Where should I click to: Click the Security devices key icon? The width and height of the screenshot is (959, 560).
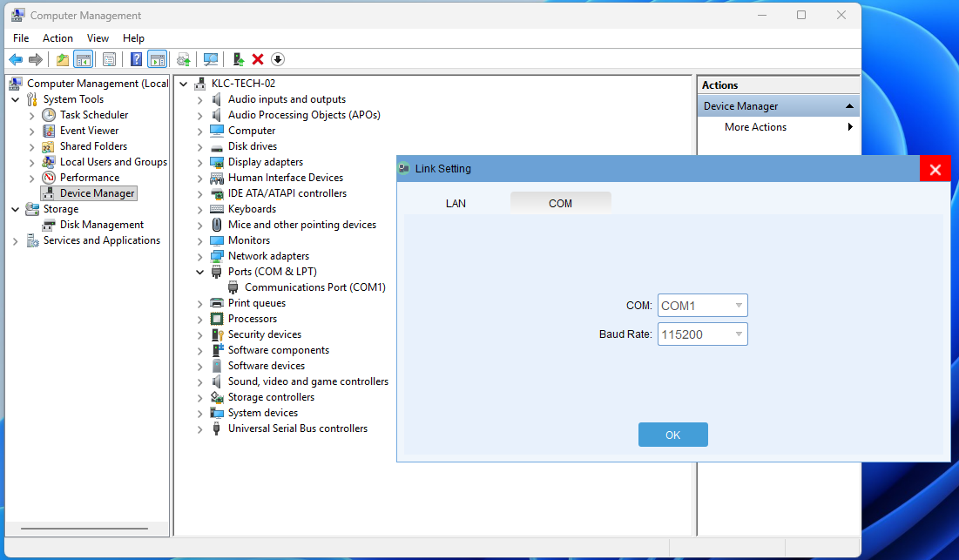click(217, 334)
